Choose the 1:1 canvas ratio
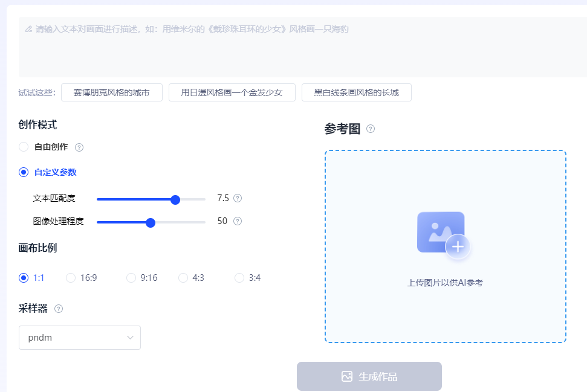The height and width of the screenshot is (392, 587). (x=24, y=278)
